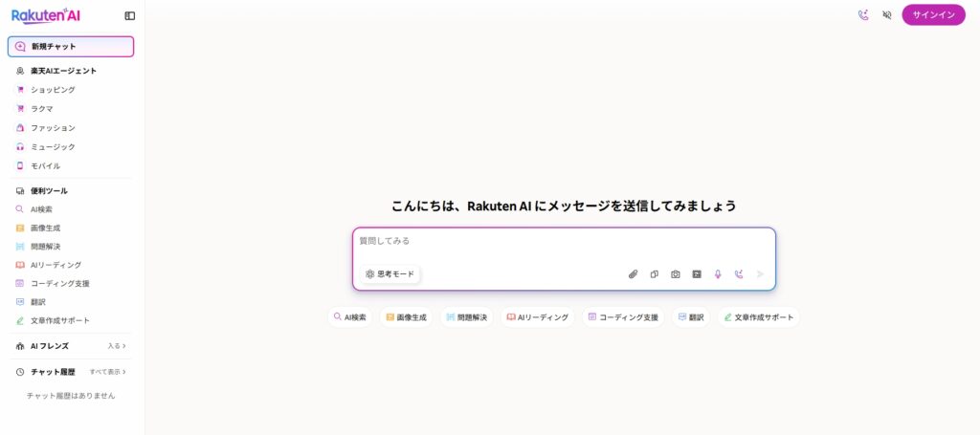Screen dimensions: 980x435
Task: Click the phone call icon in input
Action: tap(739, 274)
